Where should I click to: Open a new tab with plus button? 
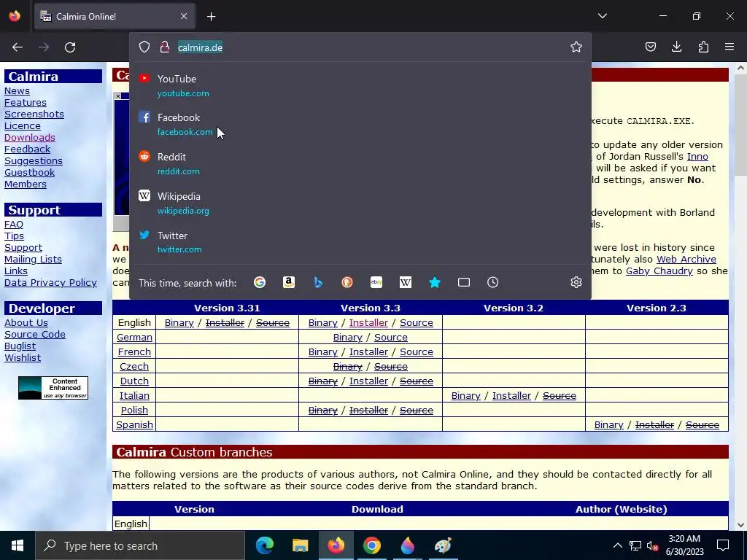tap(211, 17)
